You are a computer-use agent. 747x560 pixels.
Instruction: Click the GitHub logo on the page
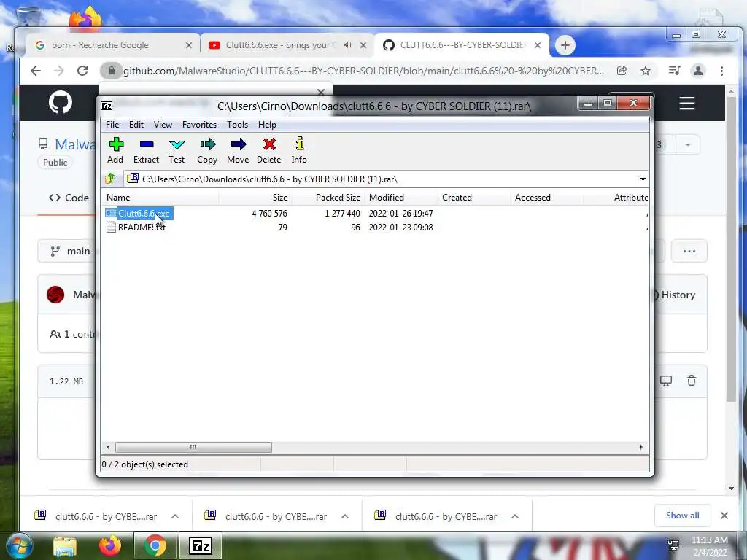tap(61, 102)
